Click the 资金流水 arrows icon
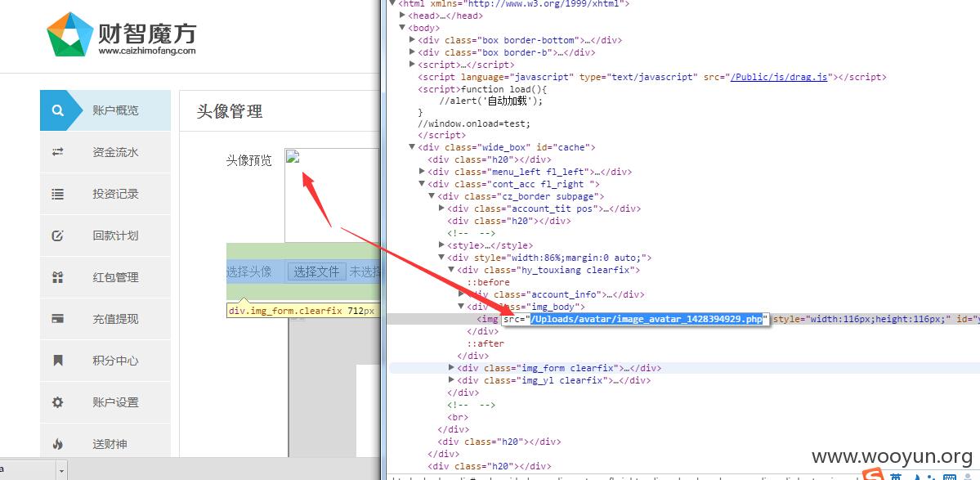980x480 pixels. pyautogui.click(x=57, y=152)
